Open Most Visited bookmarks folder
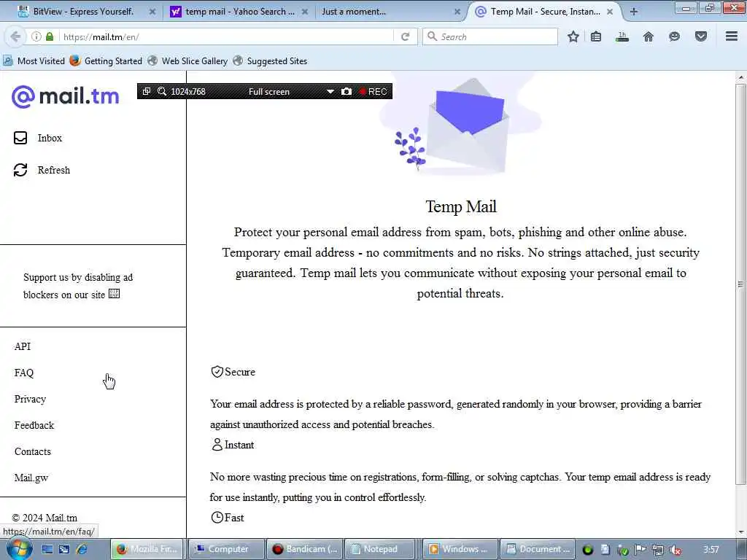747x560 pixels. pyautogui.click(x=34, y=61)
